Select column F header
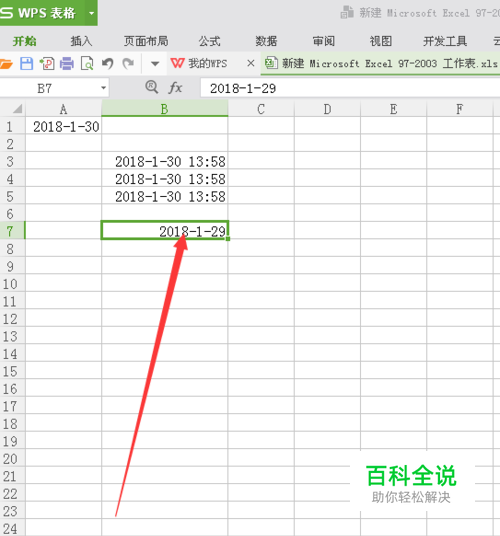 [x=460, y=109]
